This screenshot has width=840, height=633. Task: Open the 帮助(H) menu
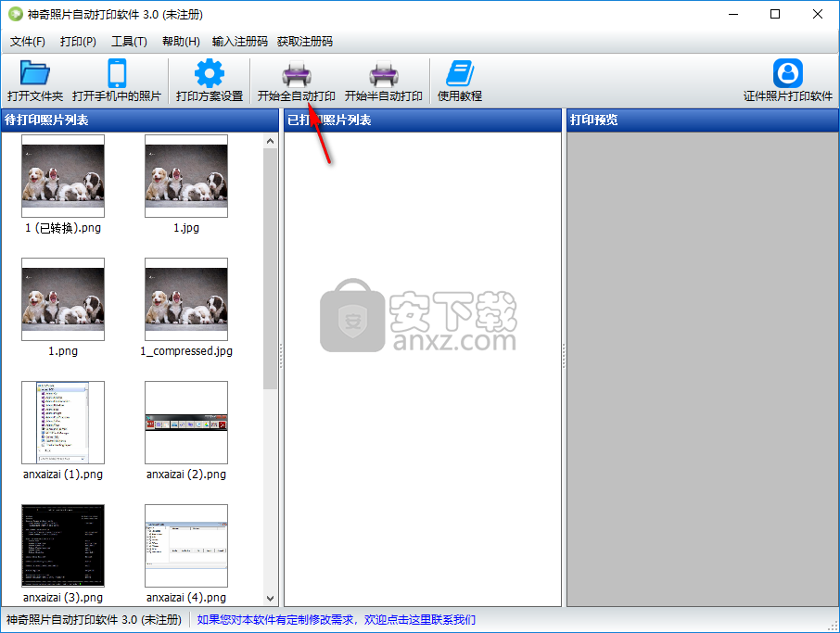(181, 42)
